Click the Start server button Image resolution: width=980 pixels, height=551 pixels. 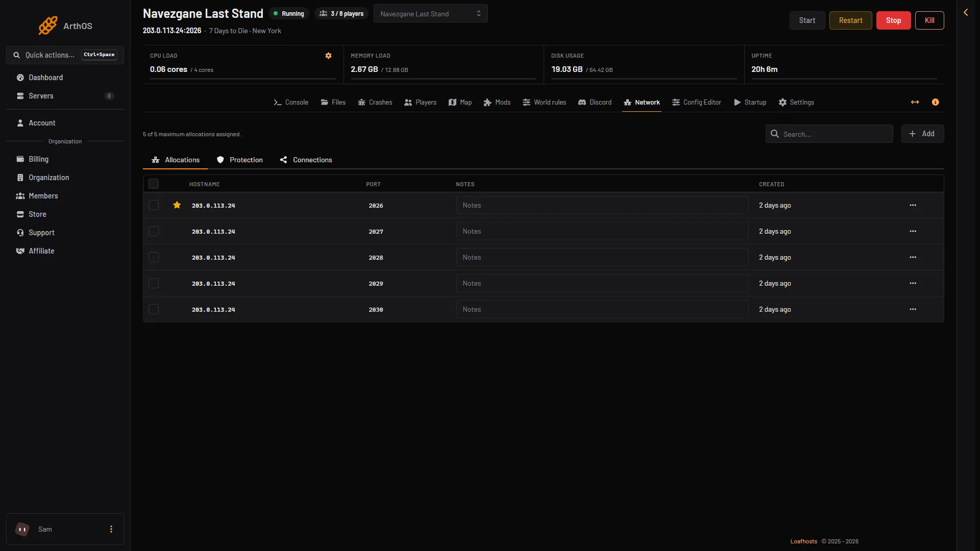click(807, 20)
